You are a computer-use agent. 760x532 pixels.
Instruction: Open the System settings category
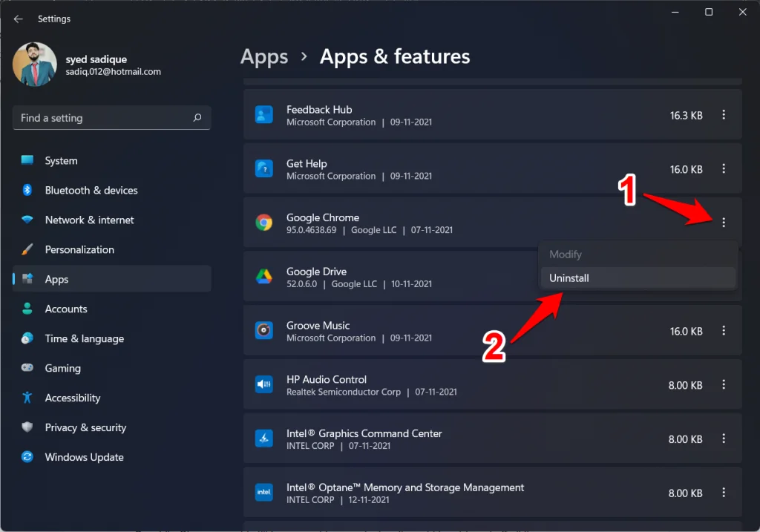coord(111,160)
